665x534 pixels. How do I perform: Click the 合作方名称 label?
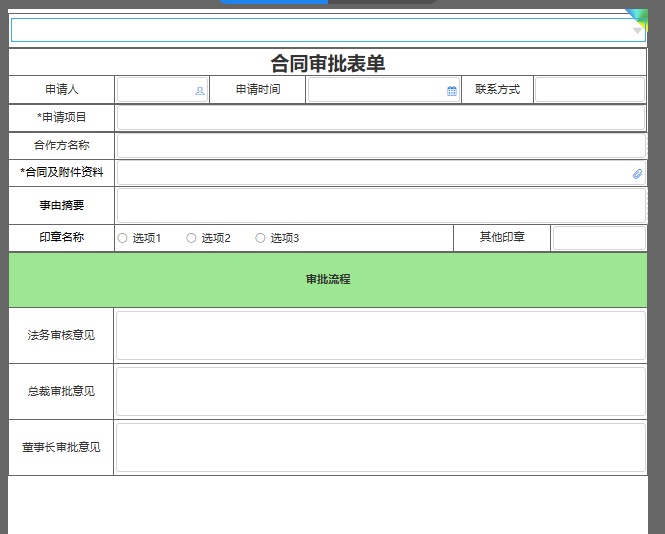tap(61, 145)
